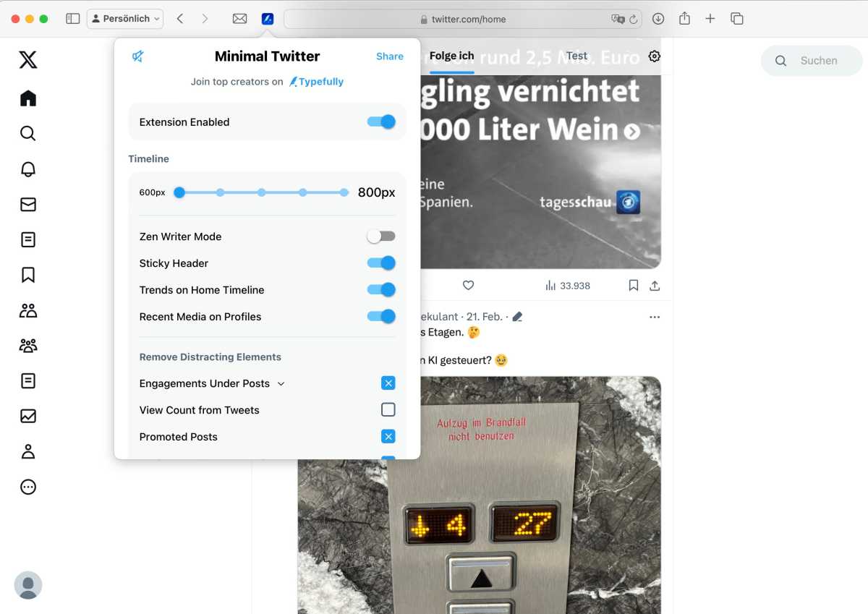The image size is (868, 614).
Task: Toggle Extension Enabled switch
Action: 381,121
